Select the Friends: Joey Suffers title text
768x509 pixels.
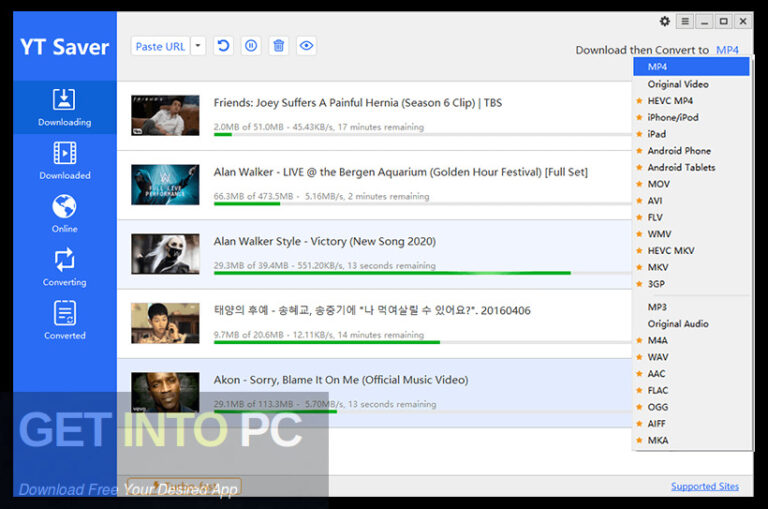pos(358,103)
